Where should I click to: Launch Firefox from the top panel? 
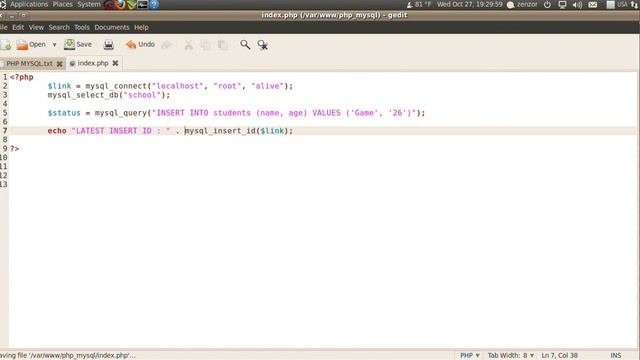coord(120,4)
